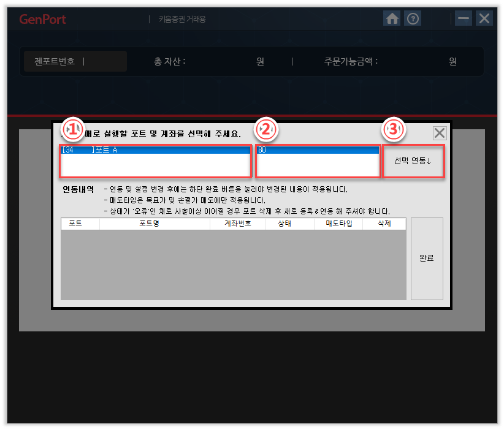
Task: Select account 80 in the account list
Action: tap(318, 150)
